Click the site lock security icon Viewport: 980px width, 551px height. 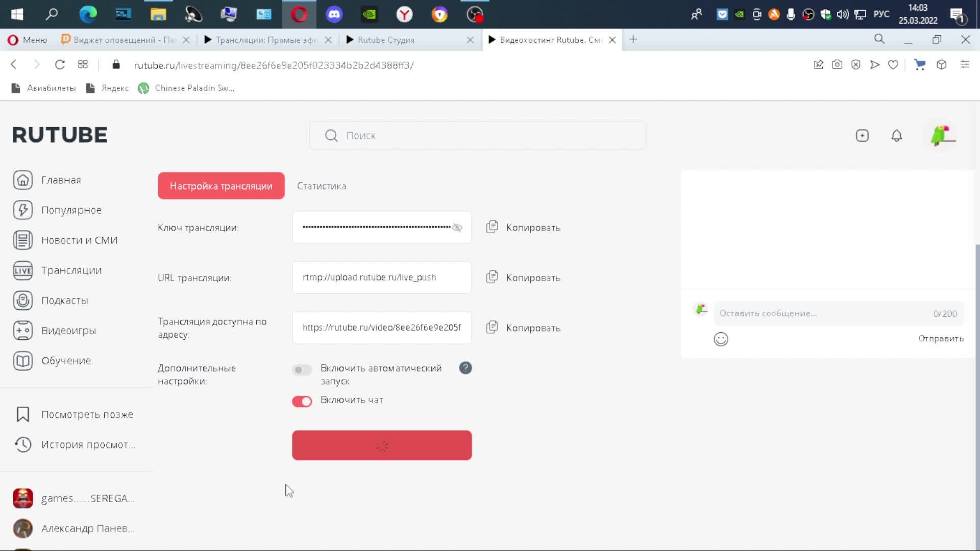[x=116, y=65]
